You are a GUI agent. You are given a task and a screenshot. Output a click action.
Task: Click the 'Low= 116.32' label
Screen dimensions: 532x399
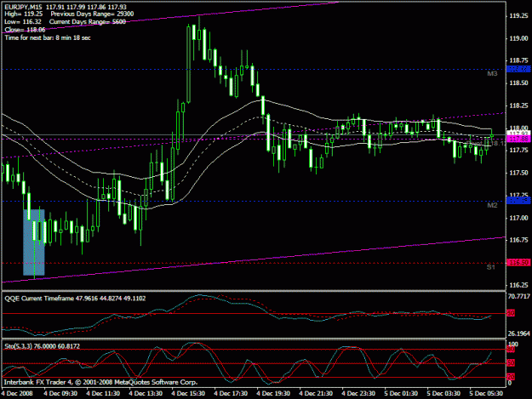pos(23,22)
